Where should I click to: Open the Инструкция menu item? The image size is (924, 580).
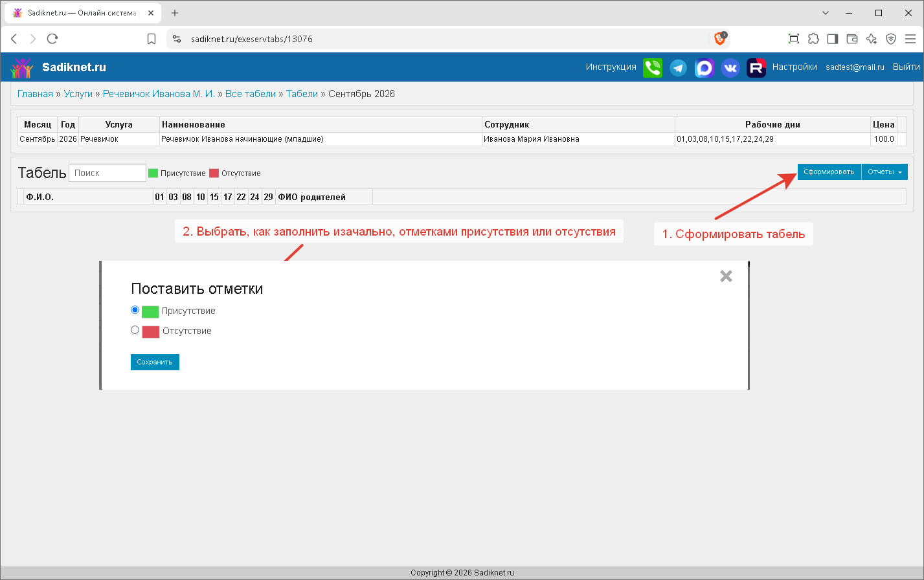[x=611, y=67]
